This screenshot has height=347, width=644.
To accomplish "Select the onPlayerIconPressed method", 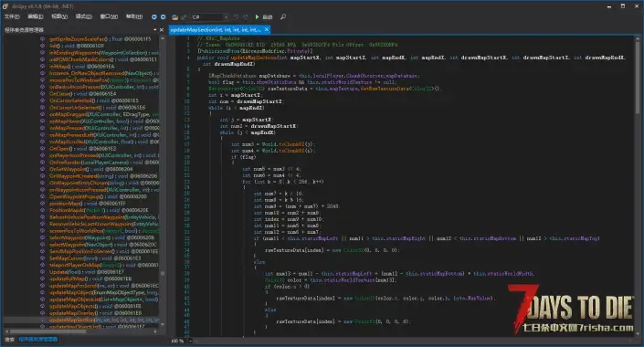I will [103, 155].
